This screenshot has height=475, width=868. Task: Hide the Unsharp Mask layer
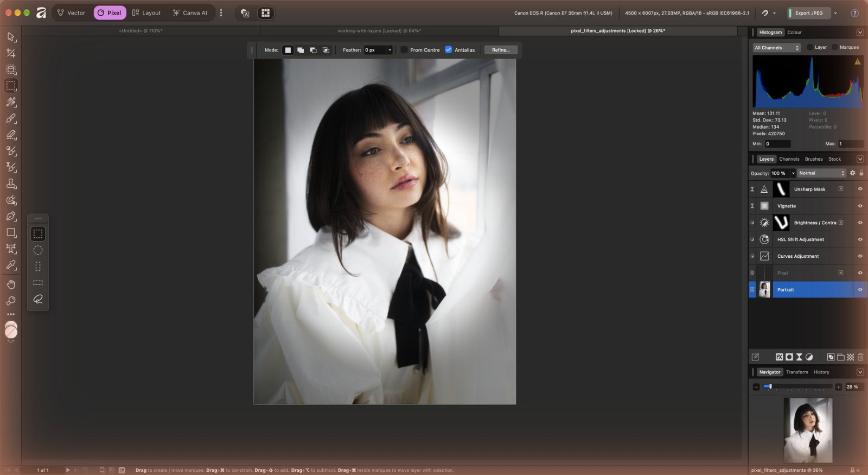(860, 189)
